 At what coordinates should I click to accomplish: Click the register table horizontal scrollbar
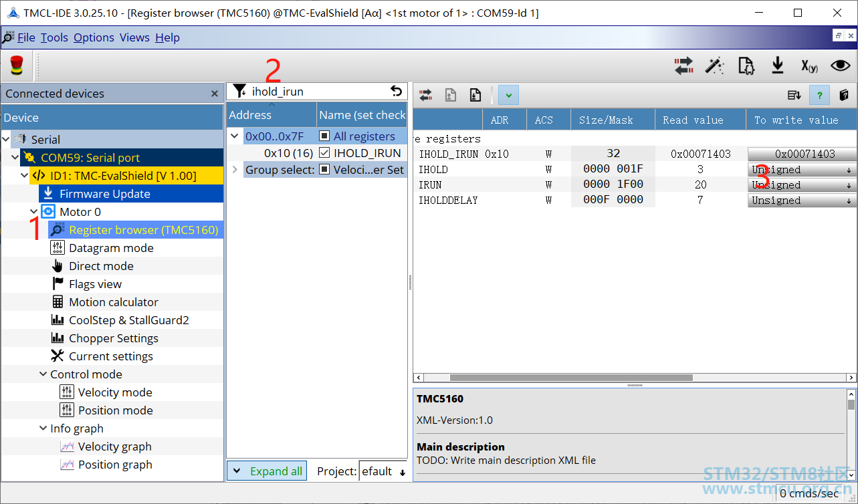pyautogui.click(x=571, y=378)
